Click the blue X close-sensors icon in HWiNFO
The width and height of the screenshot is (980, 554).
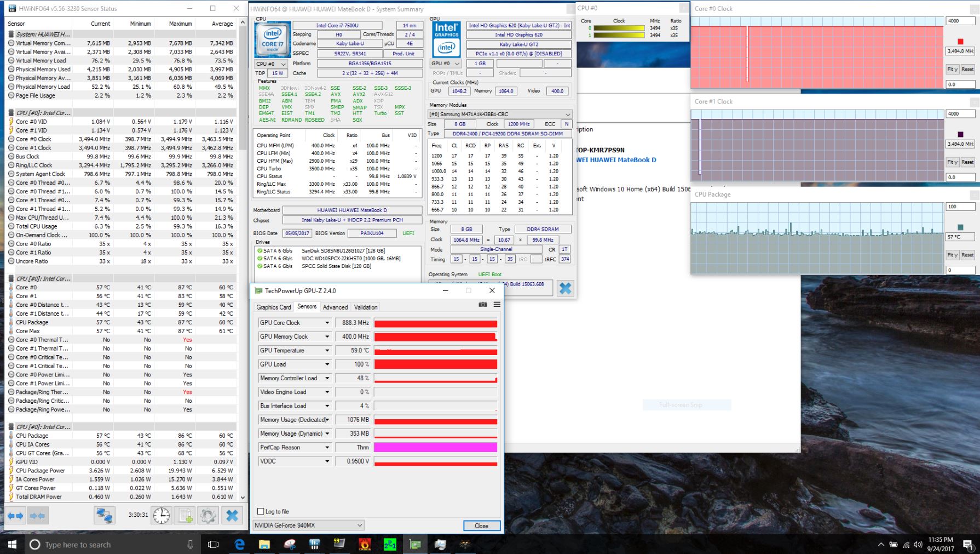[232, 516]
